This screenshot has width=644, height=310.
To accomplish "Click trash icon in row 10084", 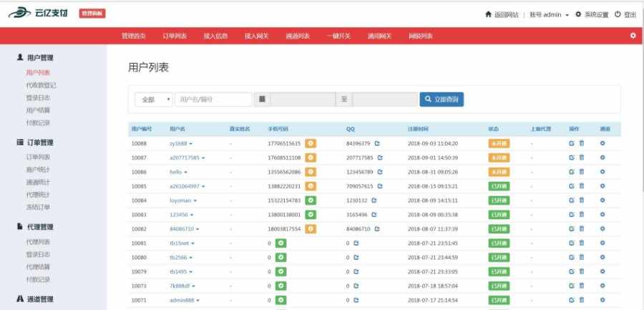I will point(582,200).
